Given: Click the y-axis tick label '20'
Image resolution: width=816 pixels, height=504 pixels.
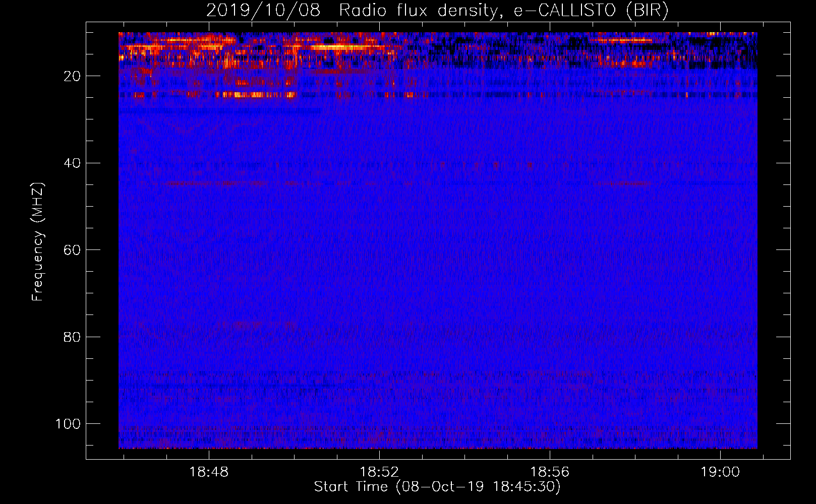Looking at the screenshot, I should pyautogui.click(x=72, y=76).
